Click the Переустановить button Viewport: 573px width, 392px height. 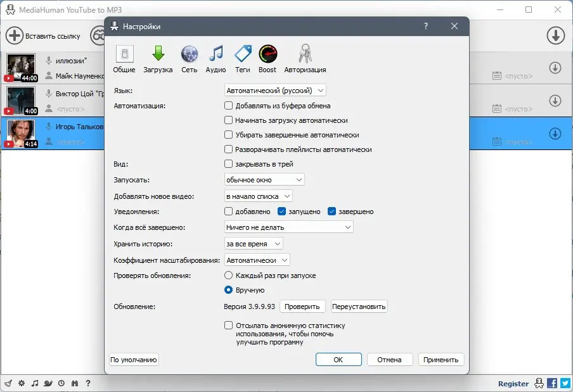[x=359, y=307]
